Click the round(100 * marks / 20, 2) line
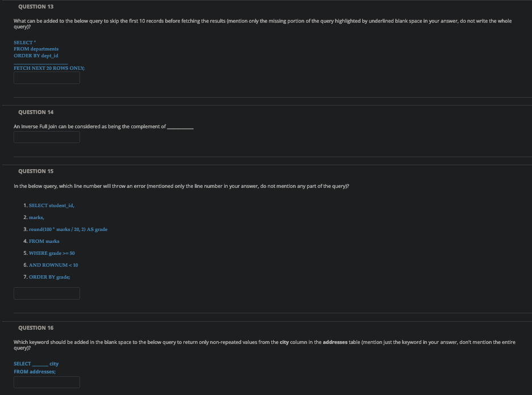The width and height of the screenshot is (532, 395). (x=68, y=229)
